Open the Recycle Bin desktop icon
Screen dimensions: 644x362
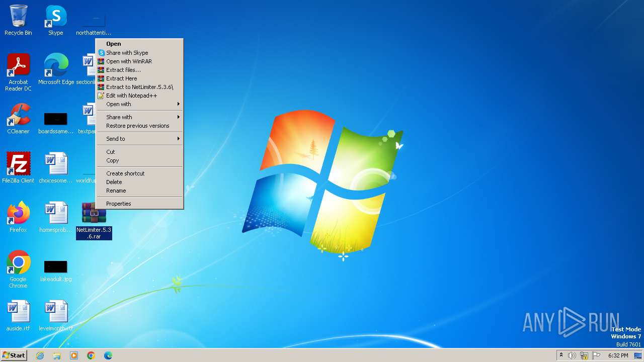(x=18, y=20)
